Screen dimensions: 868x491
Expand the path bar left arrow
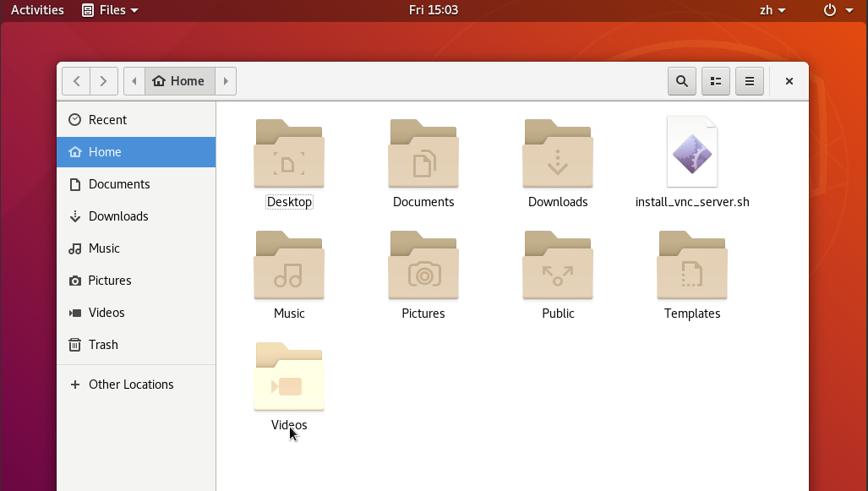click(x=134, y=81)
